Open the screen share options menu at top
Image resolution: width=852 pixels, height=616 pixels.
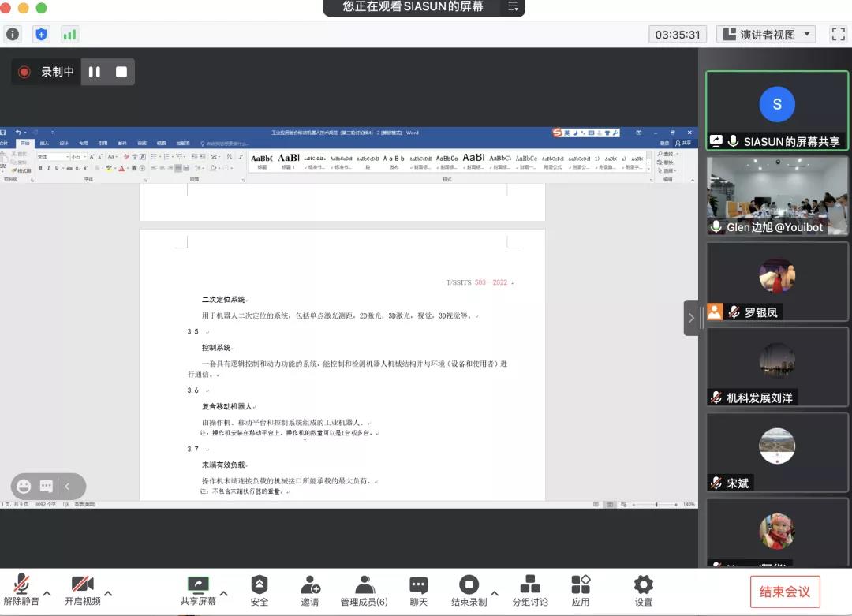click(x=513, y=7)
